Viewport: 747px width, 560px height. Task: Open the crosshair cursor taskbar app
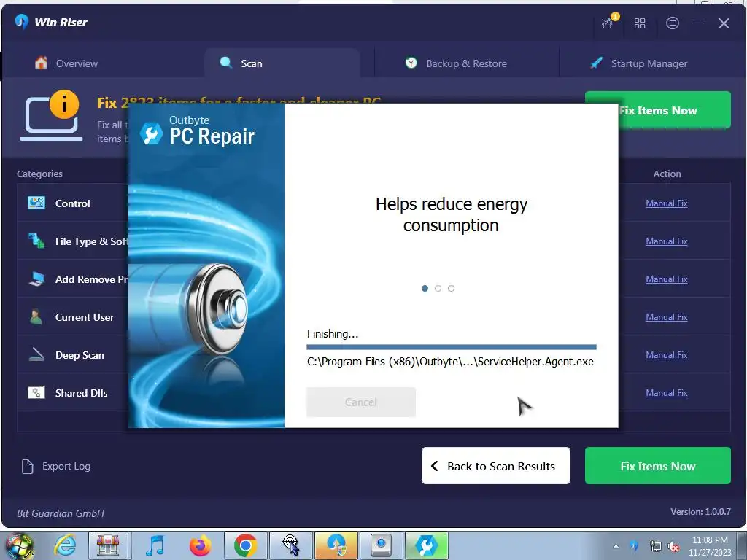pos(290,545)
